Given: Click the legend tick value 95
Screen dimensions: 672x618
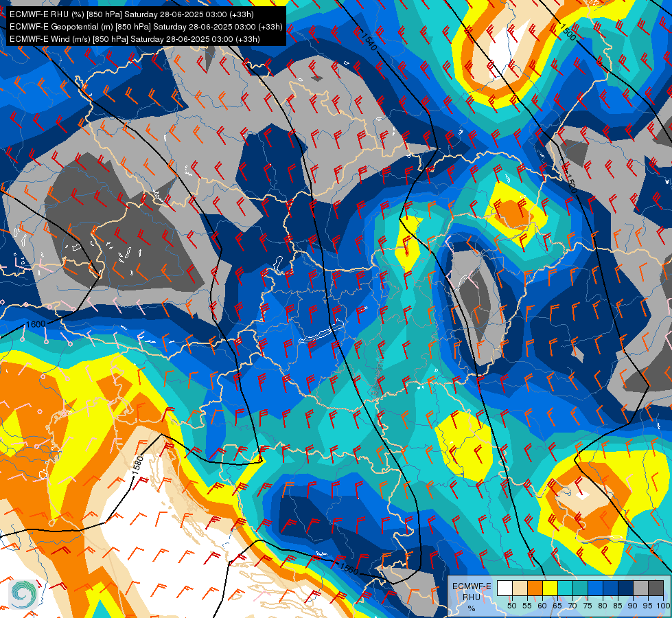Looking at the screenshot, I should pos(647,606).
